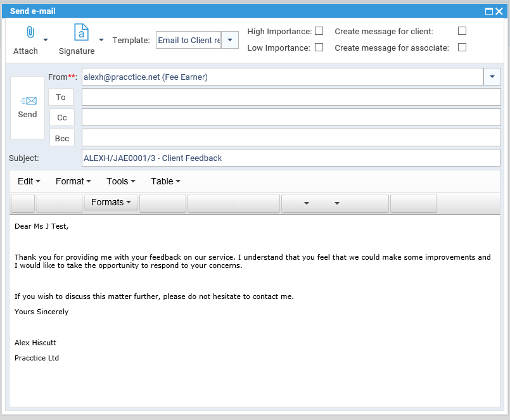Check Create message for associate
The image size is (510, 420).
[x=462, y=48]
